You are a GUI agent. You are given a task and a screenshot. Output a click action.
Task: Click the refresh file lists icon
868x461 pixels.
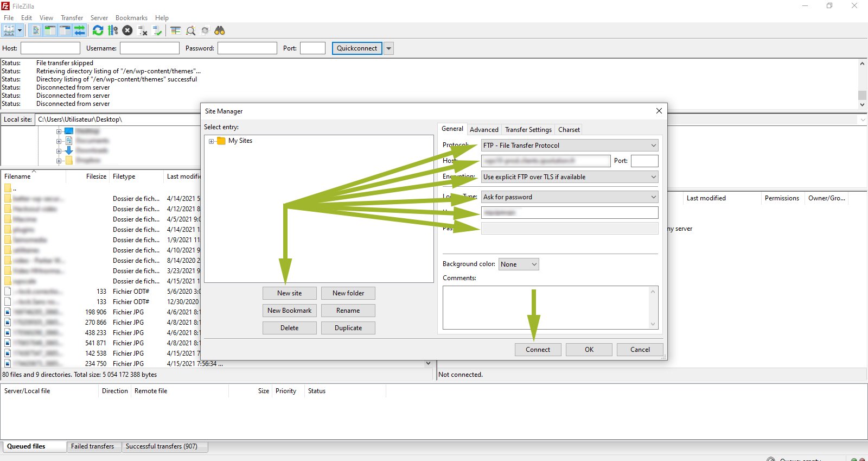click(x=98, y=30)
